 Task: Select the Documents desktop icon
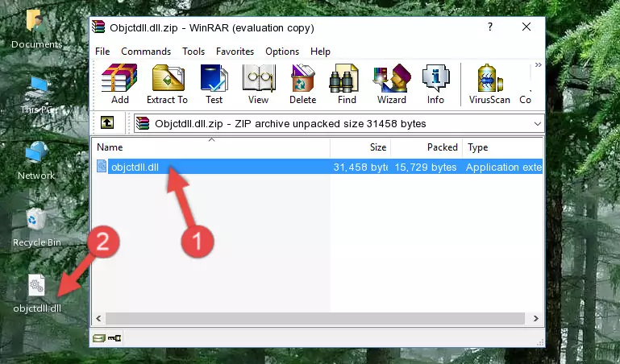pyautogui.click(x=36, y=29)
